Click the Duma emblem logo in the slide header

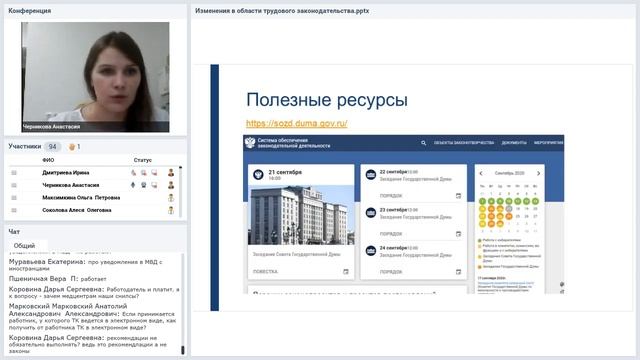click(250, 142)
